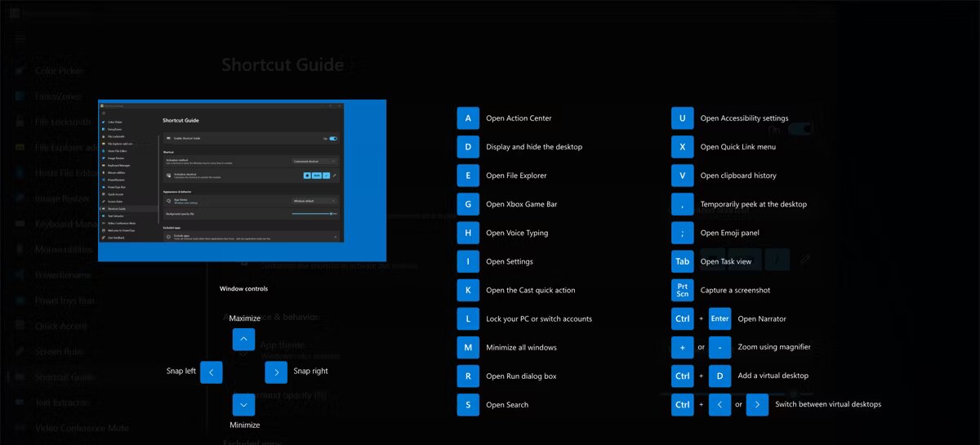Click 'Switch between virtual desktops' text
Screen dimensions: 980x445
coord(828,404)
